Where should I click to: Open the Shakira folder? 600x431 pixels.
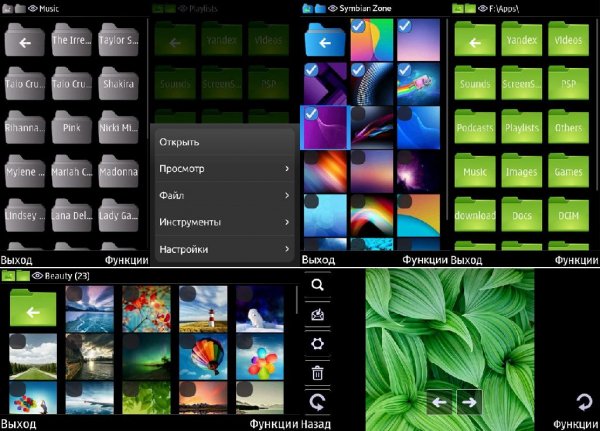tap(118, 83)
